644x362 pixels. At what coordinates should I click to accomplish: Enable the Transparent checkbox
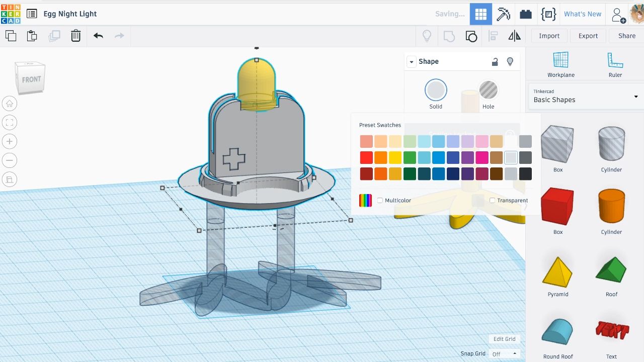pyautogui.click(x=492, y=201)
